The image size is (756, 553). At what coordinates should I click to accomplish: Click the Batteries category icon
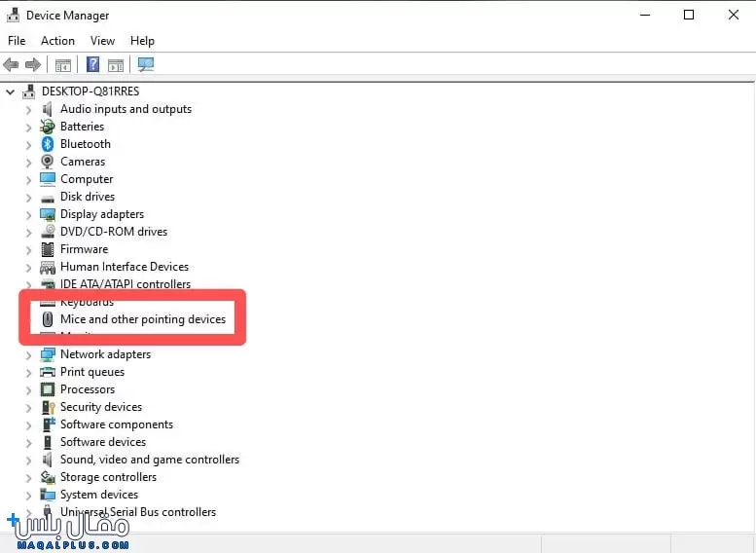48,127
